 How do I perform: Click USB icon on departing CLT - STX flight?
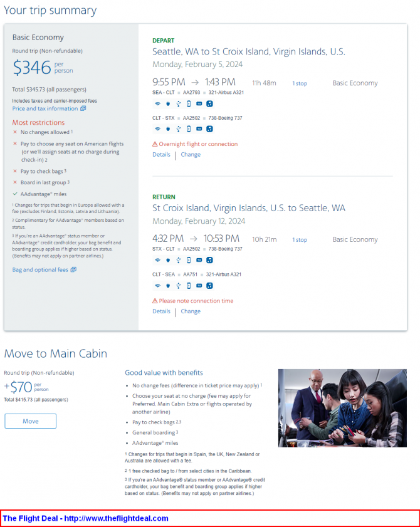pos(179,129)
